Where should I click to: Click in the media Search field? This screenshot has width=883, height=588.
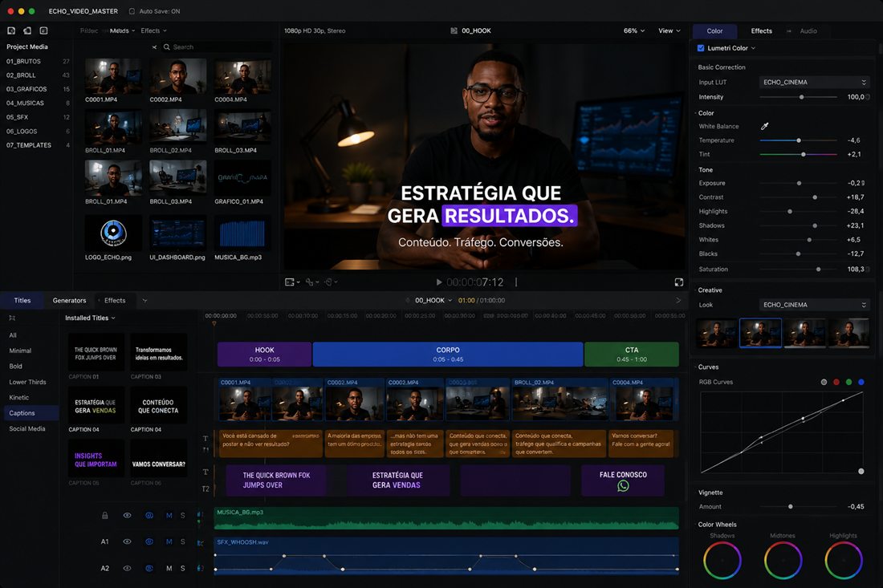(x=217, y=47)
